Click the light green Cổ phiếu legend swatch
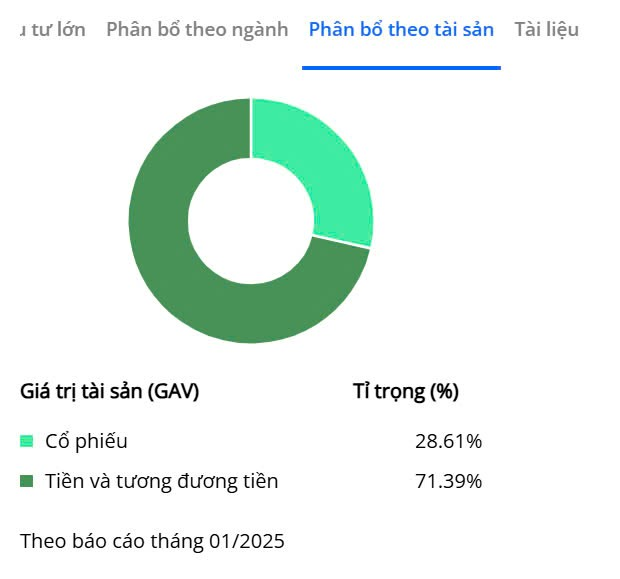Image resolution: width=620 pixels, height=579 pixels. (x=27, y=441)
